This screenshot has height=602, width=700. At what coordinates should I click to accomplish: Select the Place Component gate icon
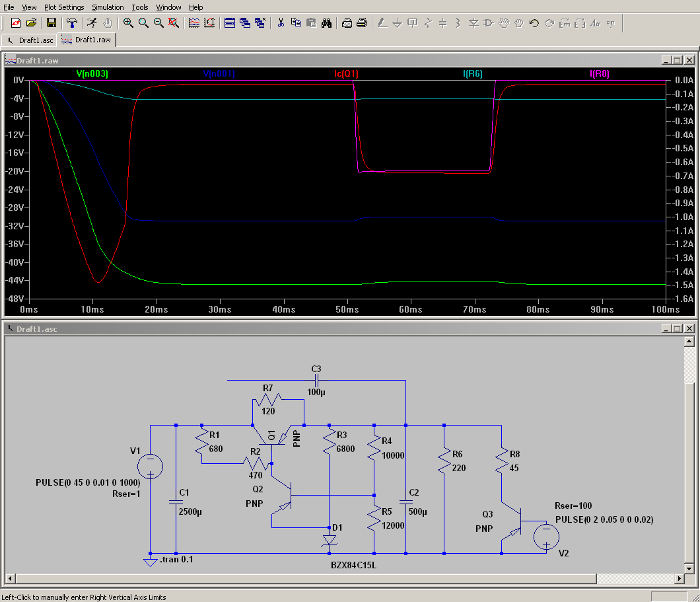click(x=489, y=22)
